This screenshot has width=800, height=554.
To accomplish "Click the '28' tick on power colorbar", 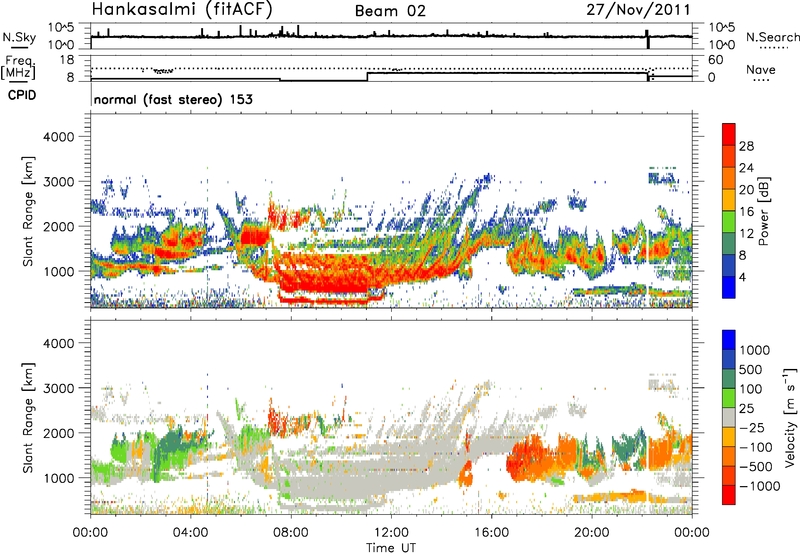I will [746, 146].
